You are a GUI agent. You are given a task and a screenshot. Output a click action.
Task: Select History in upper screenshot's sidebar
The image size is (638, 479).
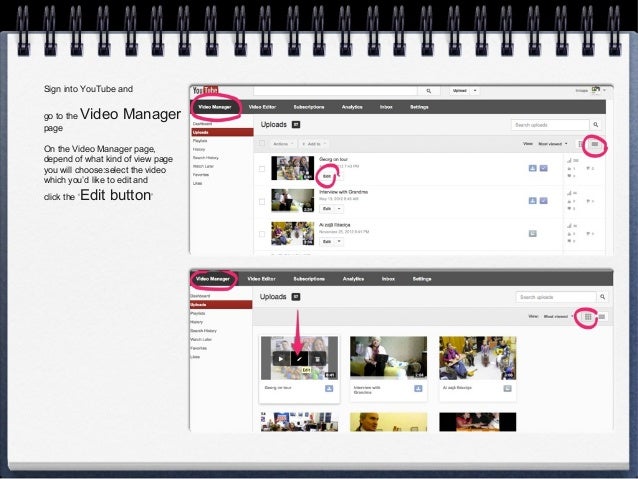(x=199, y=149)
